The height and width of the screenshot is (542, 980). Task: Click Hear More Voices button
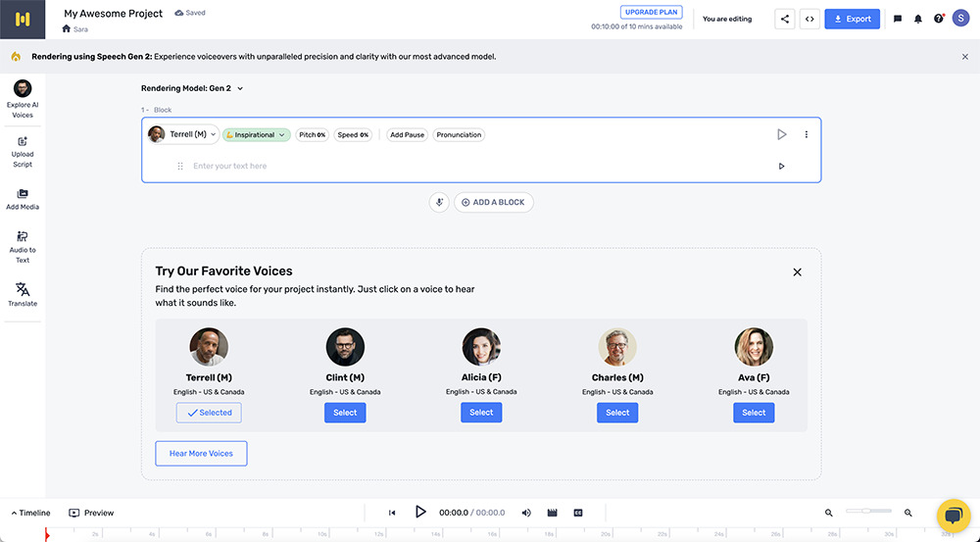(x=201, y=453)
